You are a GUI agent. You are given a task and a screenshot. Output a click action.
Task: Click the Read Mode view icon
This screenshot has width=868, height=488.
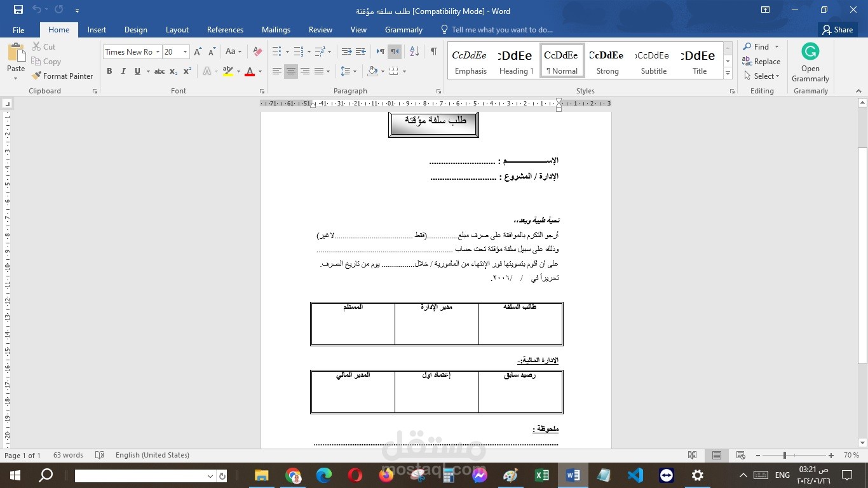pyautogui.click(x=693, y=456)
